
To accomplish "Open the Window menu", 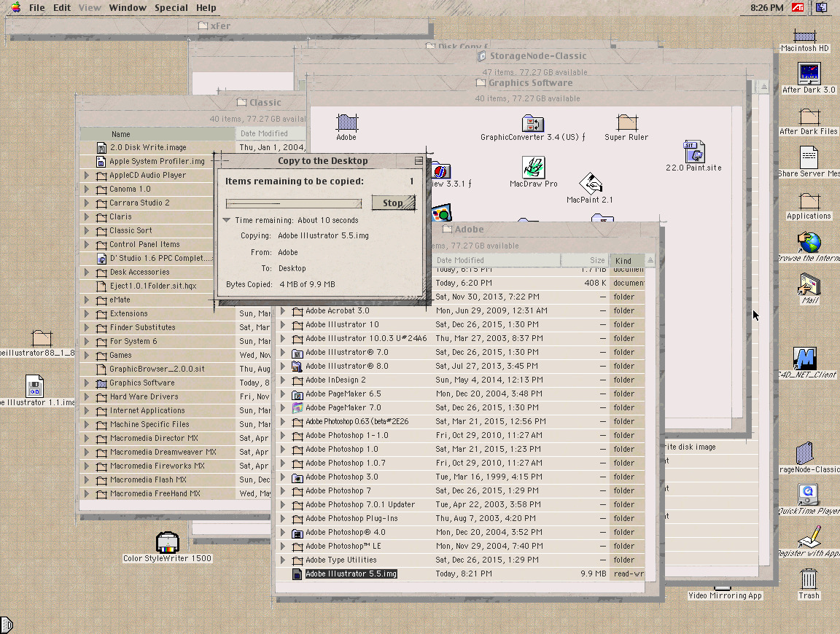I will pyautogui.click(x=128, y=7).
